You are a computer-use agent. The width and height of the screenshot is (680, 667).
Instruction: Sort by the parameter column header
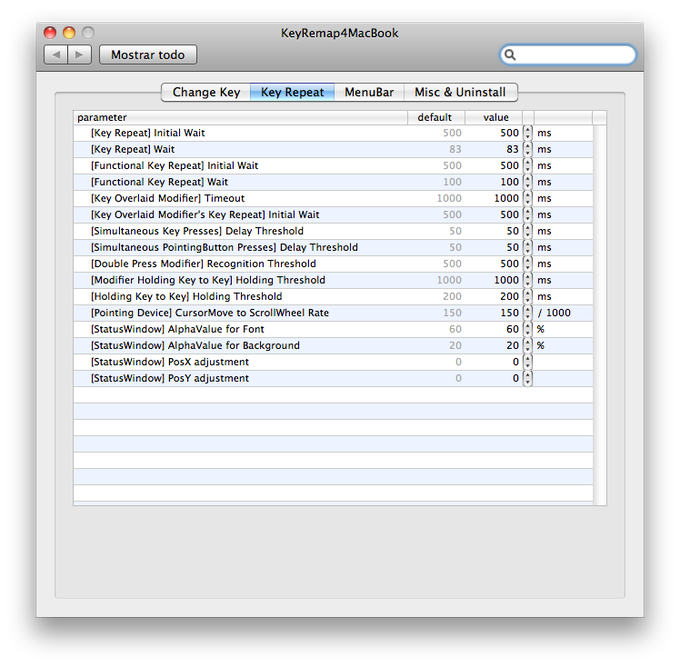coord(240,118)
